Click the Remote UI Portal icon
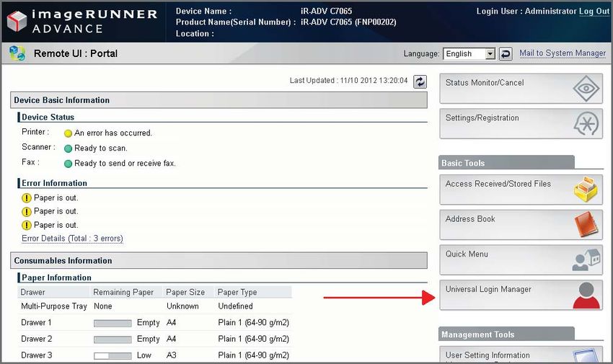The width and height of the screenshot is (613, 364). tap(17, 53)
